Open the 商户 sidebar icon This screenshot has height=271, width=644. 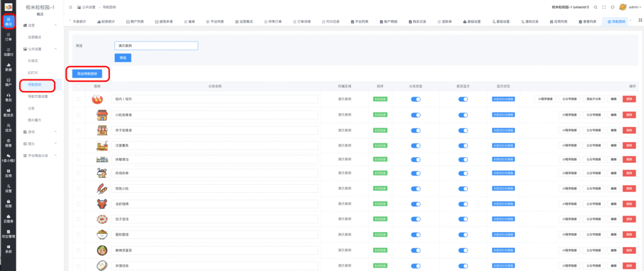pos(8,81)
